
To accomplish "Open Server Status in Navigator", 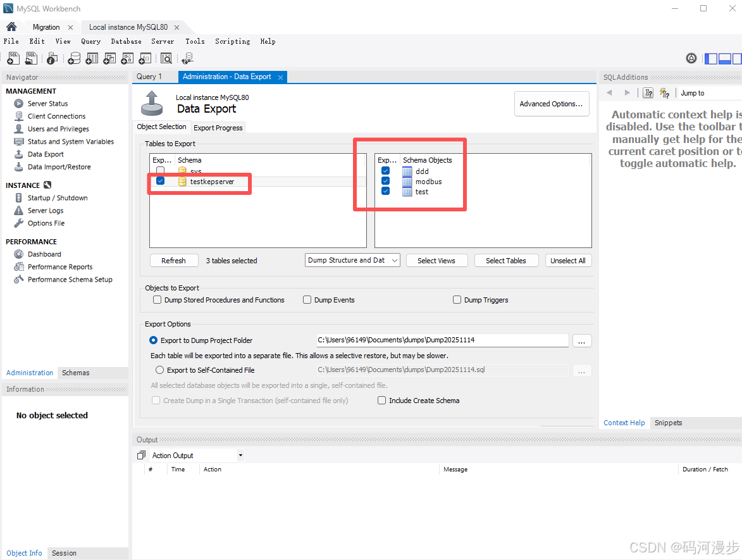I will point(47,104).
